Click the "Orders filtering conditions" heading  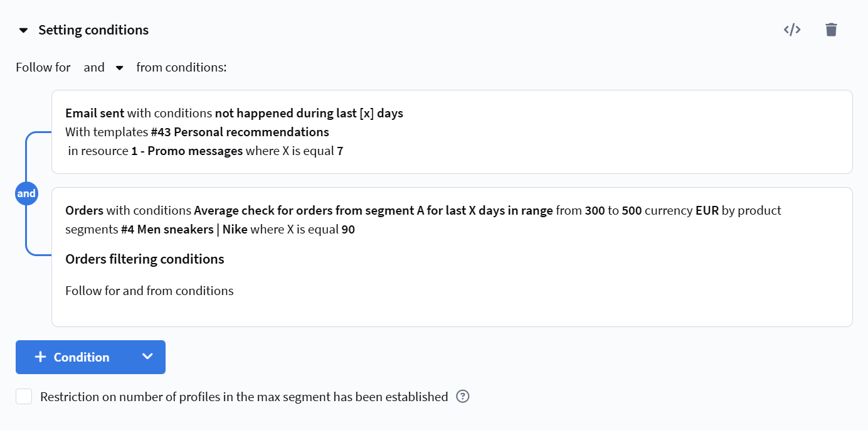point(144,259)
